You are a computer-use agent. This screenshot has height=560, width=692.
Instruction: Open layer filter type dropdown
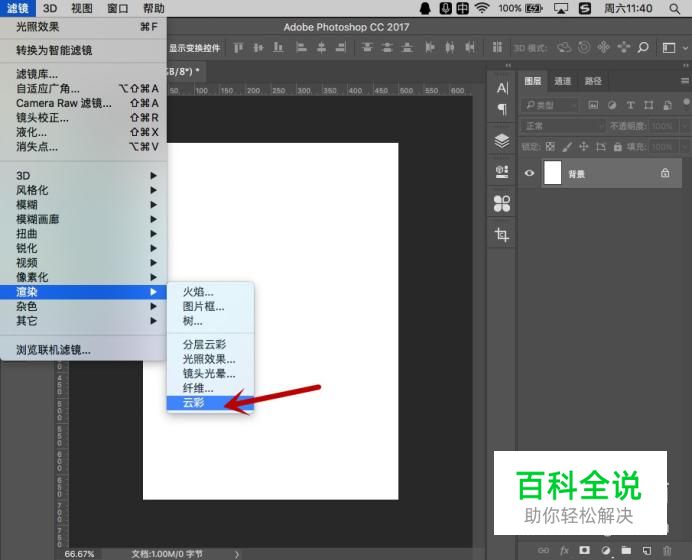click(x=549, y=105)
